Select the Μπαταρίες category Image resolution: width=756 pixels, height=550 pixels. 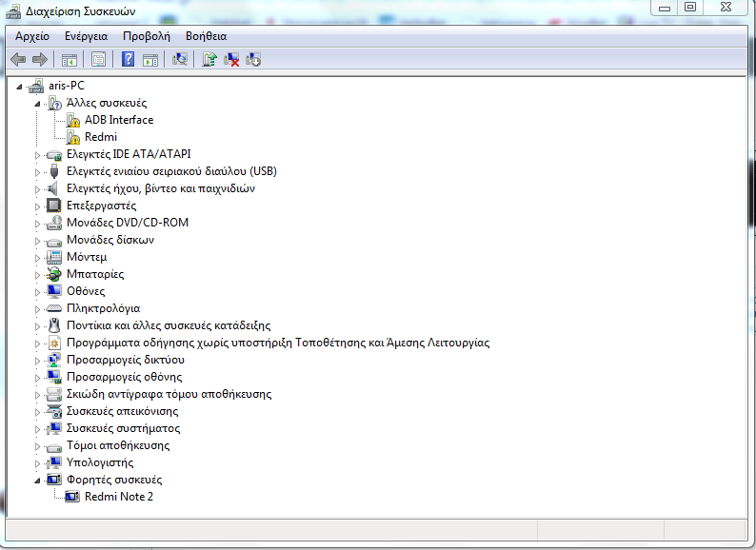pos(94,274)
